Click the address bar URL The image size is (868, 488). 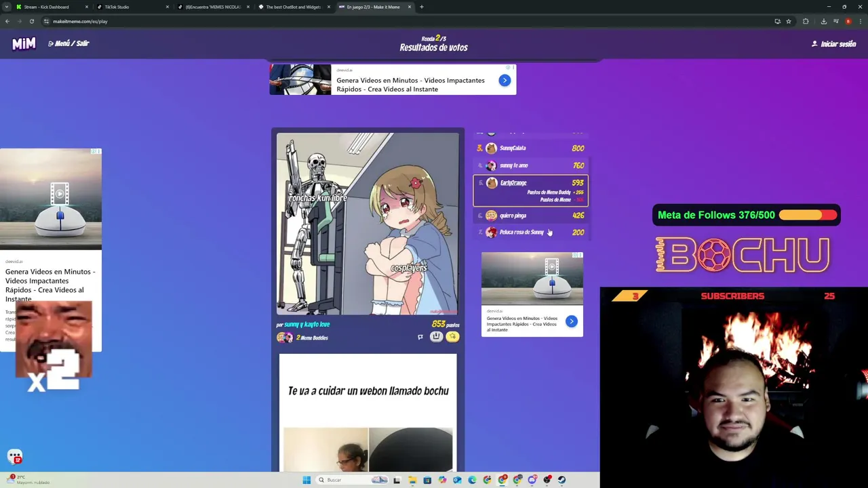[80, 21]
